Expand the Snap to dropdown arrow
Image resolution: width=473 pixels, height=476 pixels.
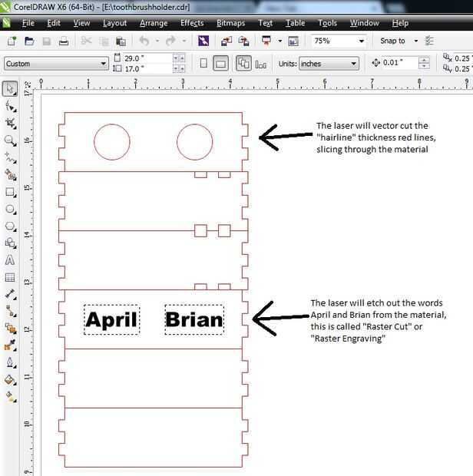(x=416, y=41)
